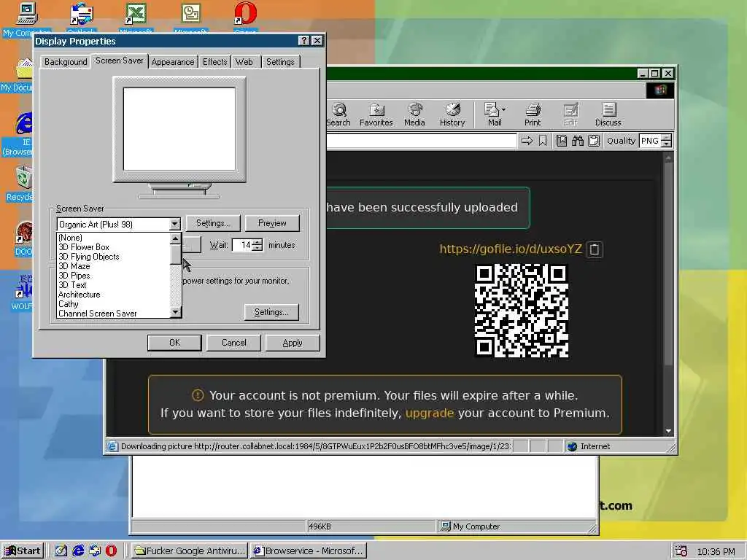Click the orange upgrade link
This screenshot has width=747, height=560.
(429, 413)
